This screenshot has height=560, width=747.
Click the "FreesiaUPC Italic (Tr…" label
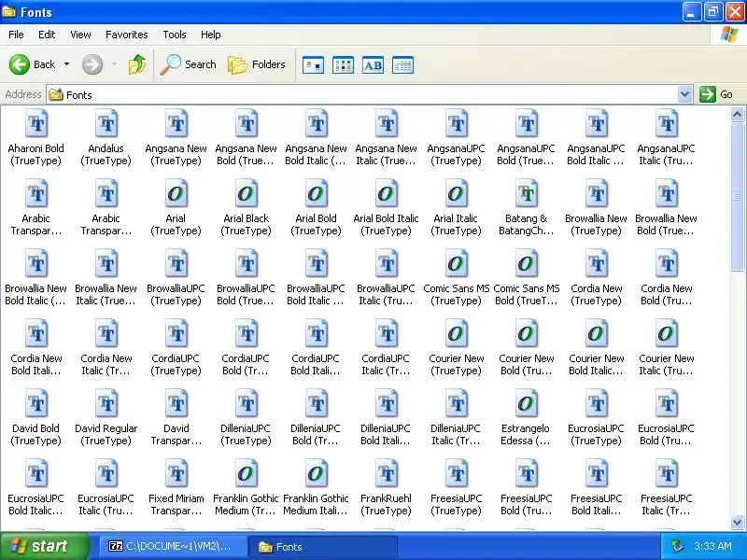(x=667, y=504)
